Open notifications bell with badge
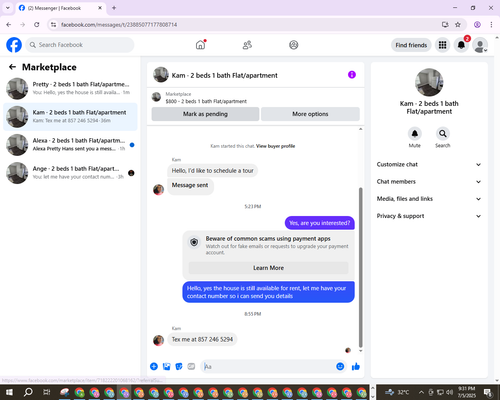The height and width of the screenshot is (400, 500). [461, 45]
